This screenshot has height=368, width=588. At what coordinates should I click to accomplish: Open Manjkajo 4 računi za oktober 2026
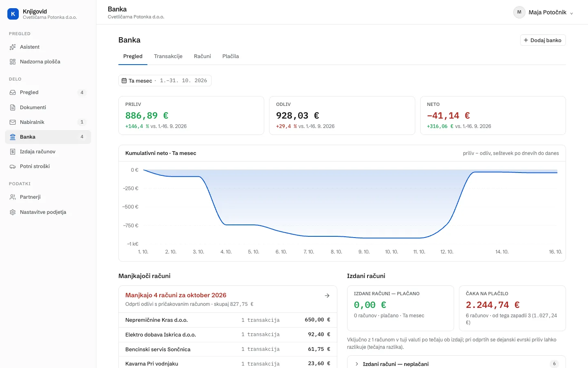coord(228,299)
